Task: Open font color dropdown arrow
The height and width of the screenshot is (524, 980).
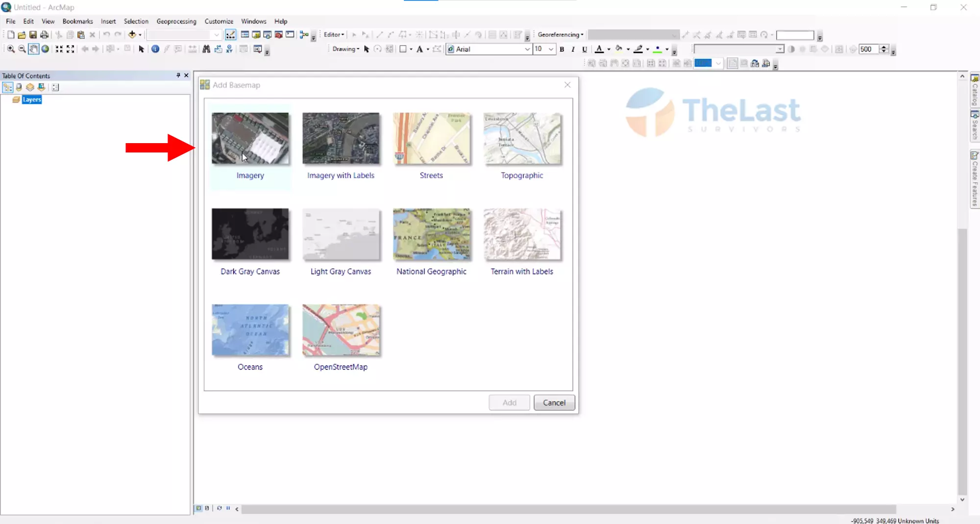Action: pyautogui.click(x=609, y=49)
